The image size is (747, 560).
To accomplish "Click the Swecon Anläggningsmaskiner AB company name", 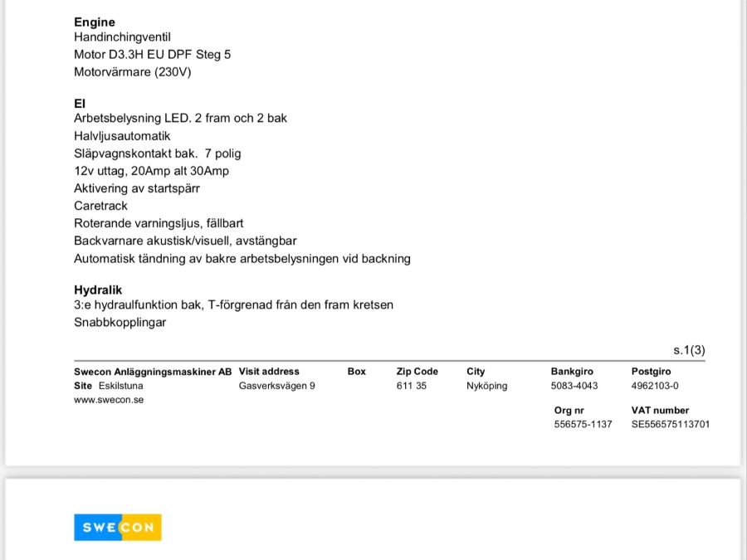I will pyautogui.click(x=153, y=372).
